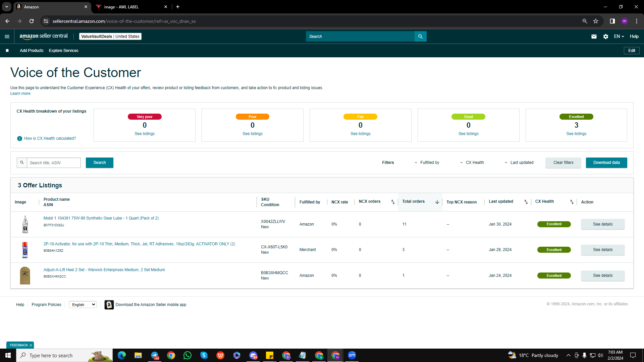
Task: Open Chrome three-dot menu
Action: (637, 21)
